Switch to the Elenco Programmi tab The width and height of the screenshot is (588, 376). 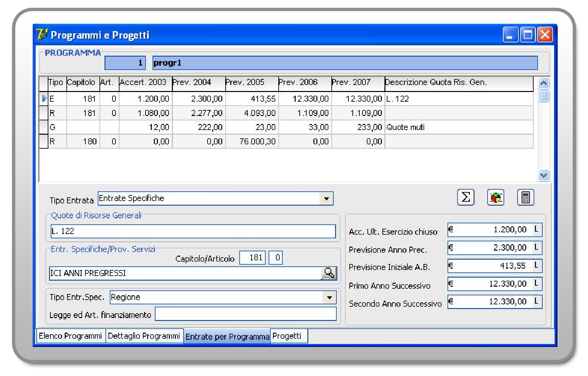click(70, 336)
